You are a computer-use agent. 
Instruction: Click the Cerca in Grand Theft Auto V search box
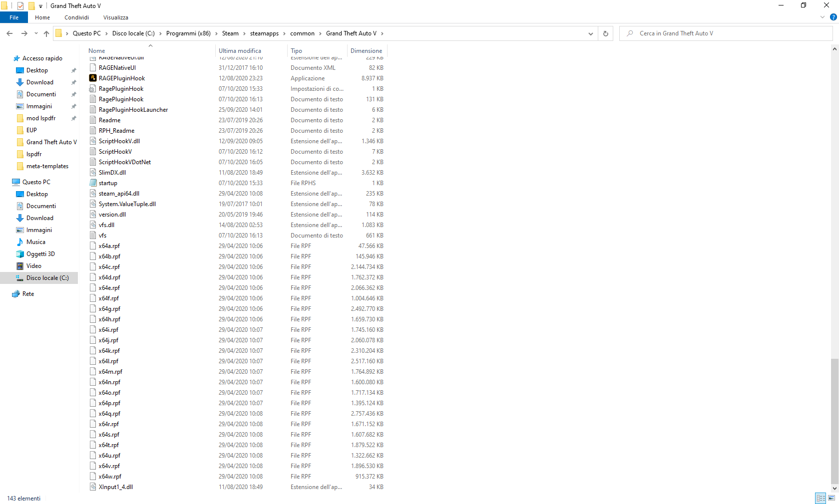click(x=726, y=33)
